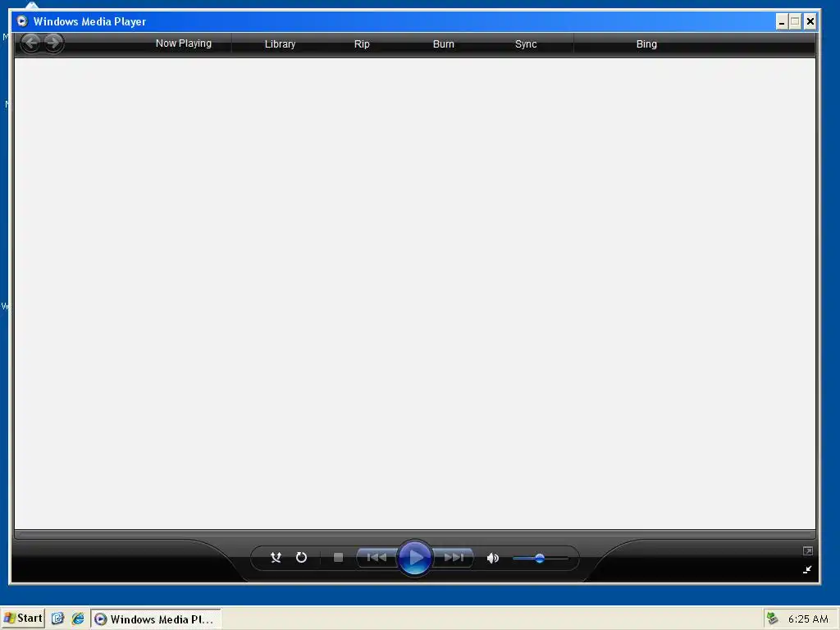Launch Internet Explorer from quick launch
This screenshot has height=630, width=840.
tap(78, 619)
